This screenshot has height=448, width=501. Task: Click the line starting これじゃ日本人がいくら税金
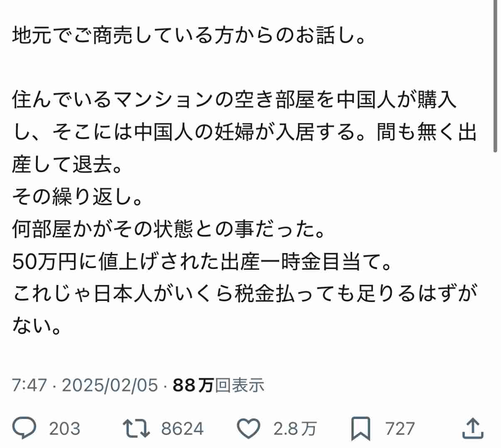pyautogui.click(x=245, y=294)
